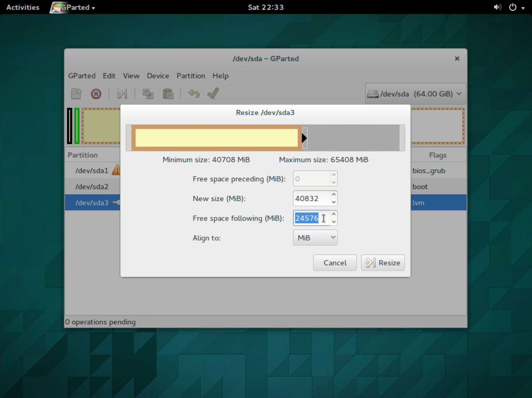Click the '0 operations pending' status text
This screenshot has height=398, width=532.
100,322
